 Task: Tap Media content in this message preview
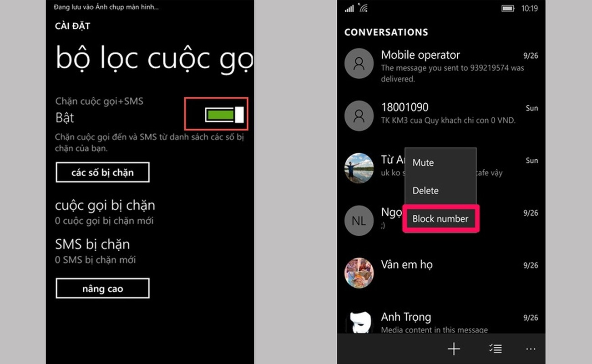434,330
